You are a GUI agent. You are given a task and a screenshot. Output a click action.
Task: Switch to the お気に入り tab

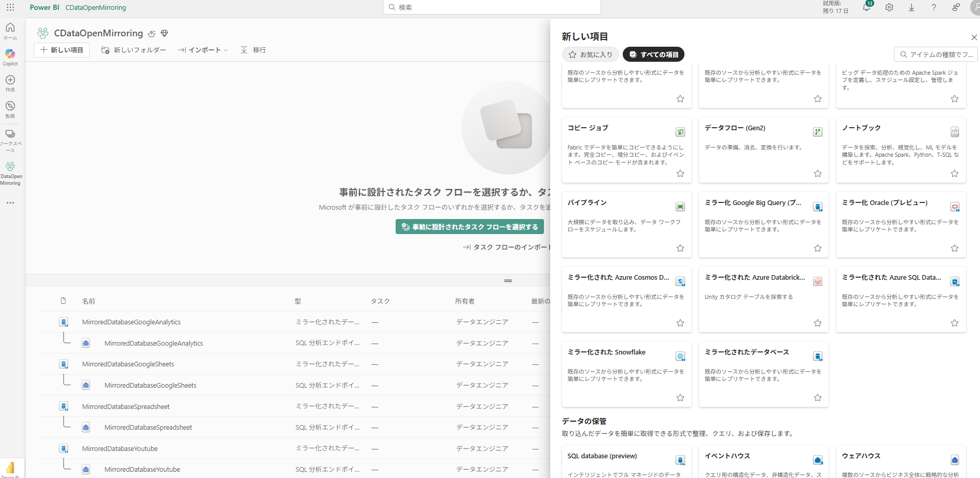[590, 54]
